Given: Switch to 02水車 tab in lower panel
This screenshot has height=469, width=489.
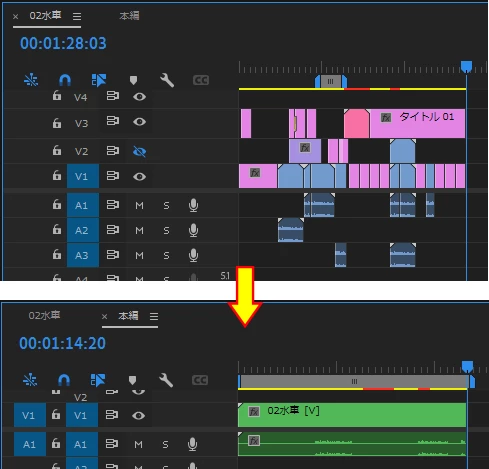Looking at the screenshot, I should [x=44, y=315].
